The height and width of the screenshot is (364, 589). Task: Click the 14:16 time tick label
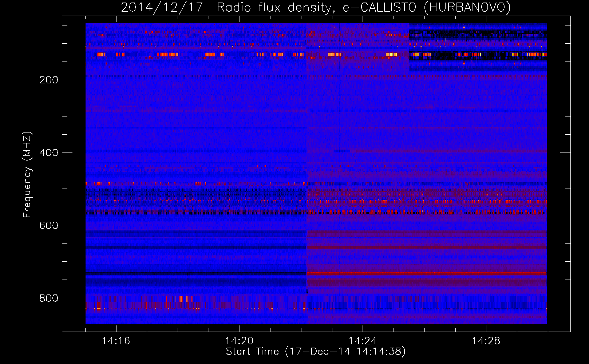[116, 341]
